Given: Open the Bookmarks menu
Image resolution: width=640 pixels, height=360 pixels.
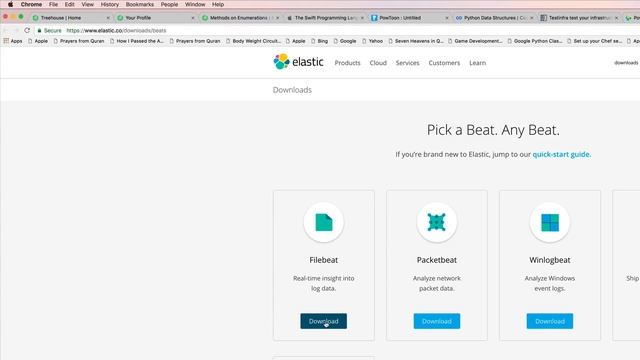Looking at the screenshot, I should pyautogui.click(x=140, y=4).
